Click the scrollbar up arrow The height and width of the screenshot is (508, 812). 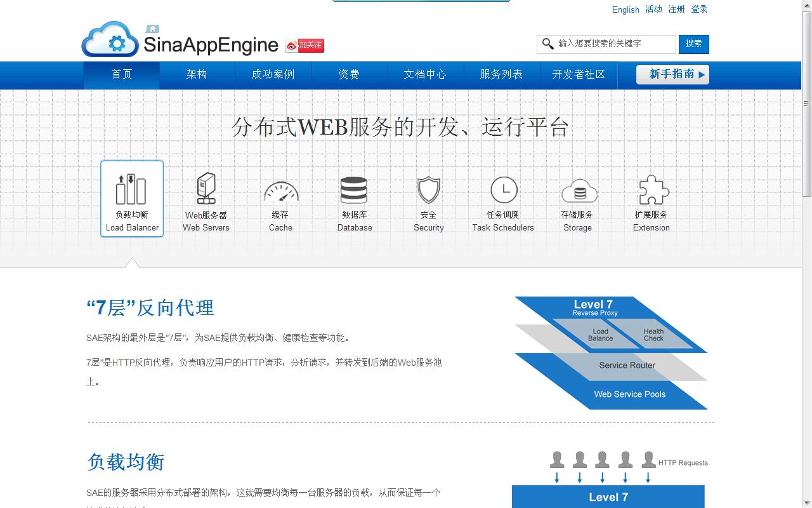(806, 5)
